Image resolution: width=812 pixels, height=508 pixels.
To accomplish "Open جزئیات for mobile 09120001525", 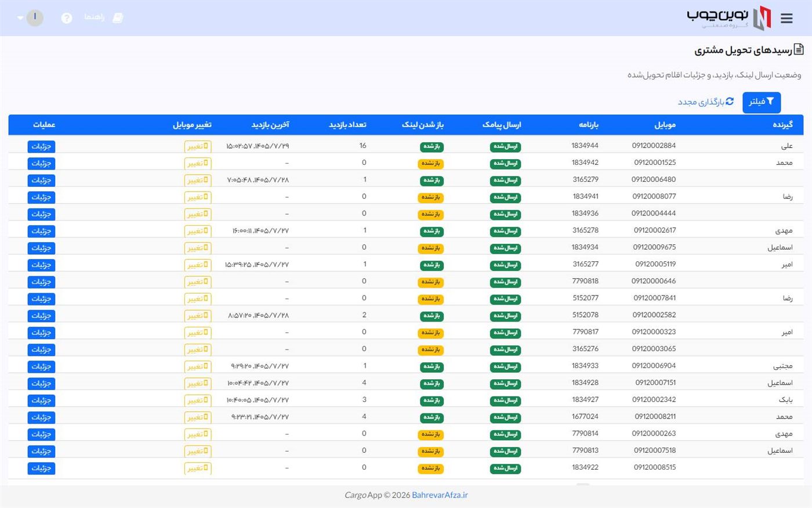I will pyautogui.click(x=41, y=163).
